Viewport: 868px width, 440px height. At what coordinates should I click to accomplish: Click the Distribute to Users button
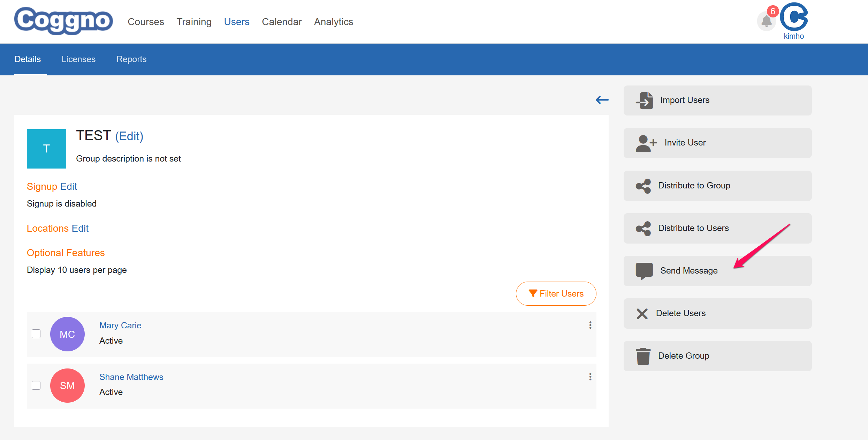717,228
